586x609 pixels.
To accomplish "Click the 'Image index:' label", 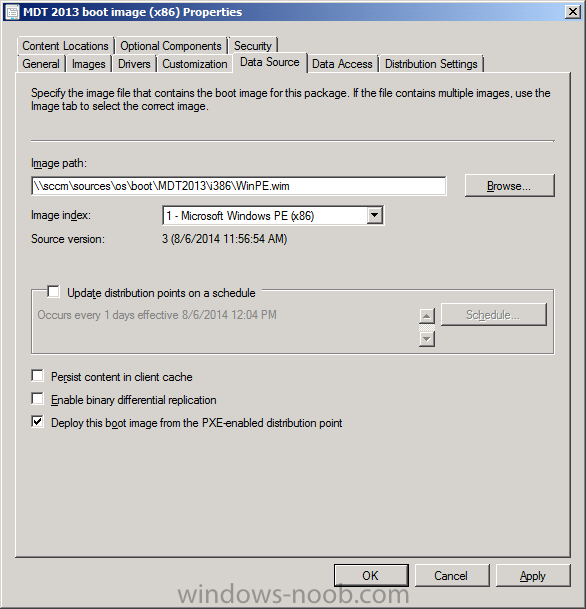I will pos(61,215).
